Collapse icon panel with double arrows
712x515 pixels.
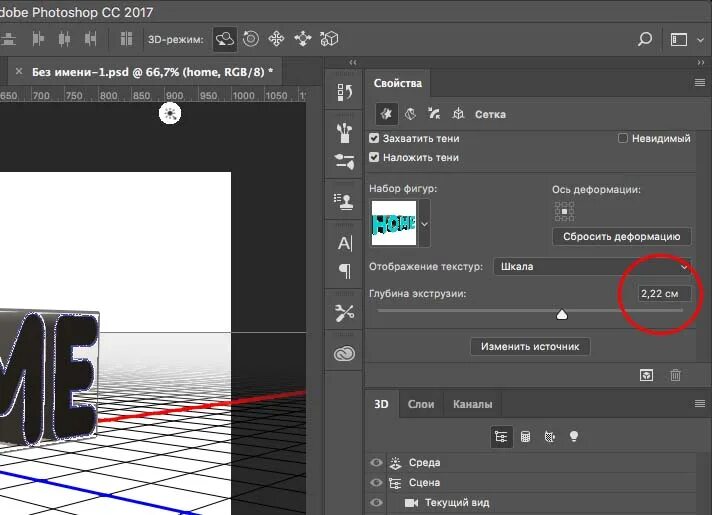pyautogui.click(x=353, y=62)
